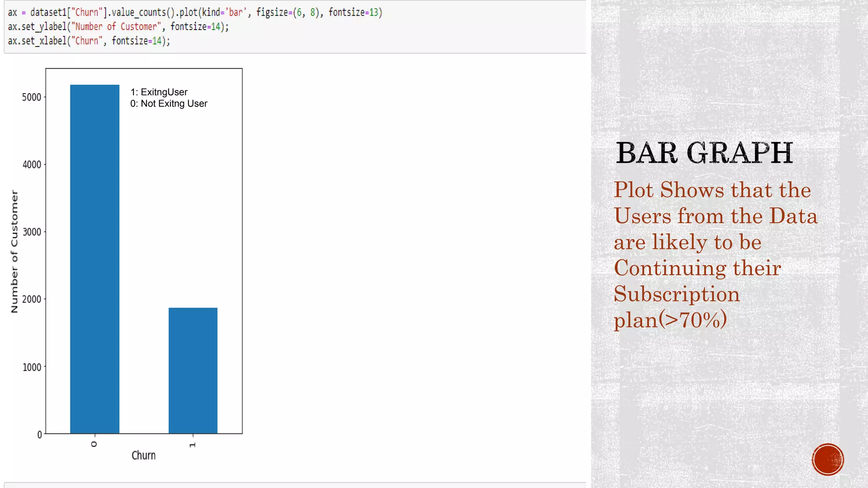The width and height of the screenshot is (868, 488).
Task: Click the BAR GRAPH slide title
Action: pos(704,153)
